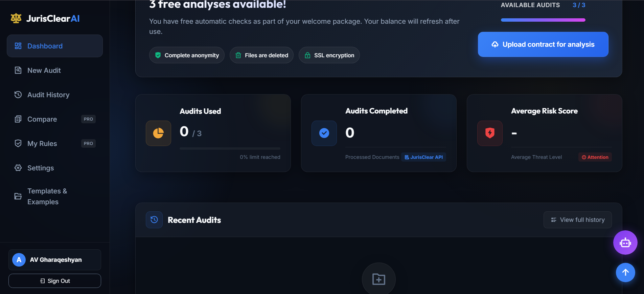Click the Dashboard grid icon
Viewport: 644px width, 294px height.
tap(18, 46)
